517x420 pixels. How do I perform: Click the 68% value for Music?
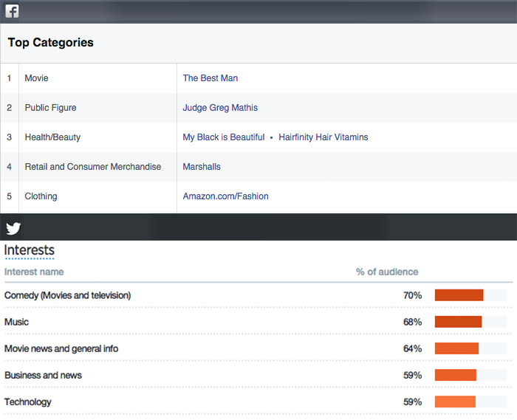(412, 322)
